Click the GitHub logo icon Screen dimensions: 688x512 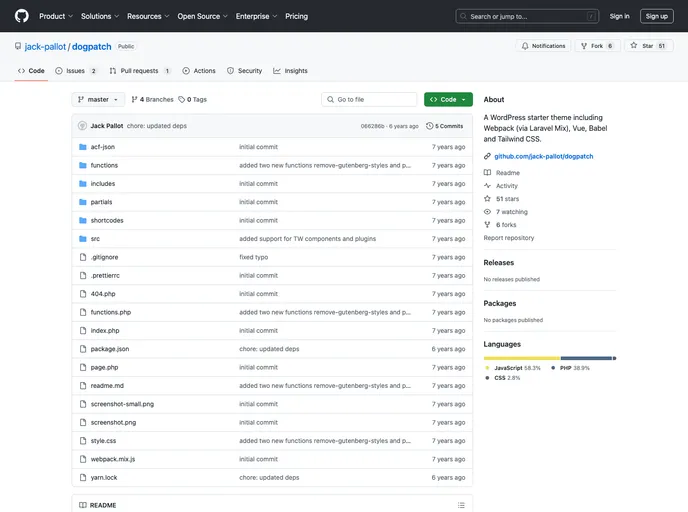[x=22, y=16]
